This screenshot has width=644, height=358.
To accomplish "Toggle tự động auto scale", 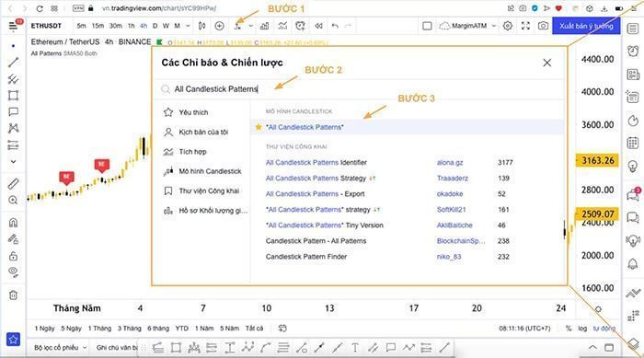I will pyautogui.click(x=604, y=329).
